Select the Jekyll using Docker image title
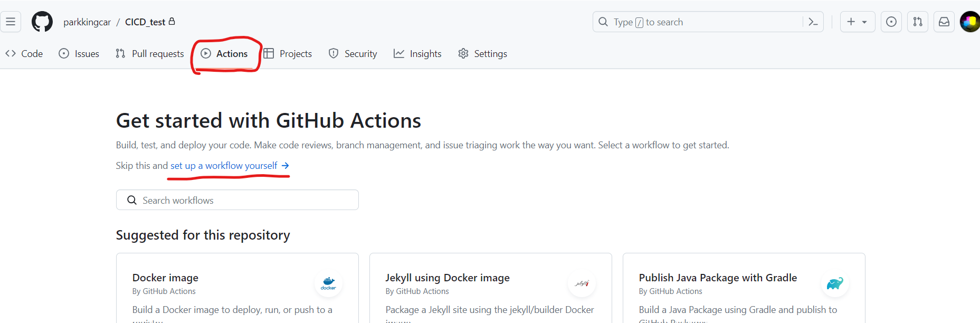Image resolution: width=980 pixels, height=323 pixels. pos(448,278)
